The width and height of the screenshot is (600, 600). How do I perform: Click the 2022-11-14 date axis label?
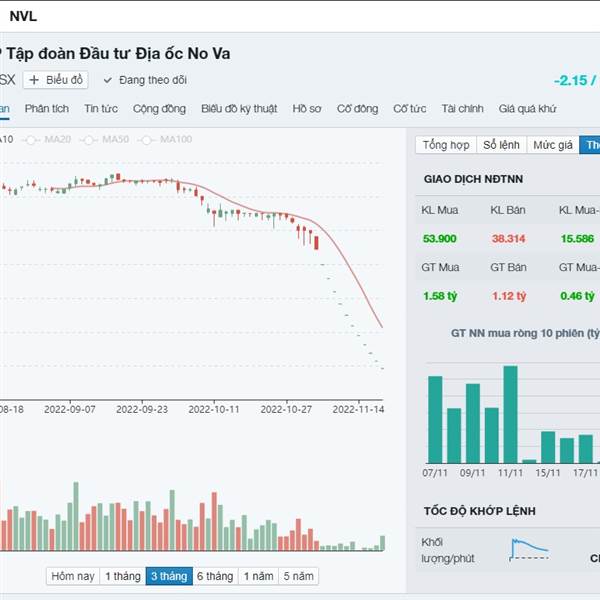(359, 409)
